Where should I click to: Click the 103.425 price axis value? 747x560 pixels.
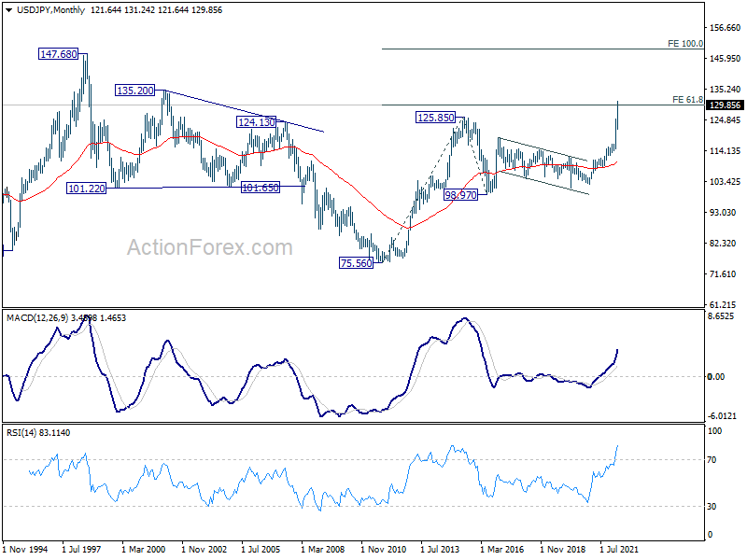coord(726,182)
